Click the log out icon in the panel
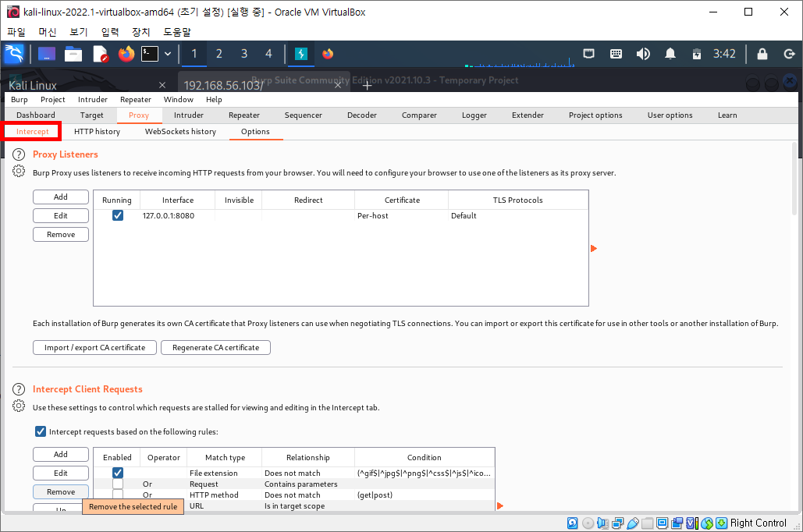The image size is (803, 532). [789, 54]
